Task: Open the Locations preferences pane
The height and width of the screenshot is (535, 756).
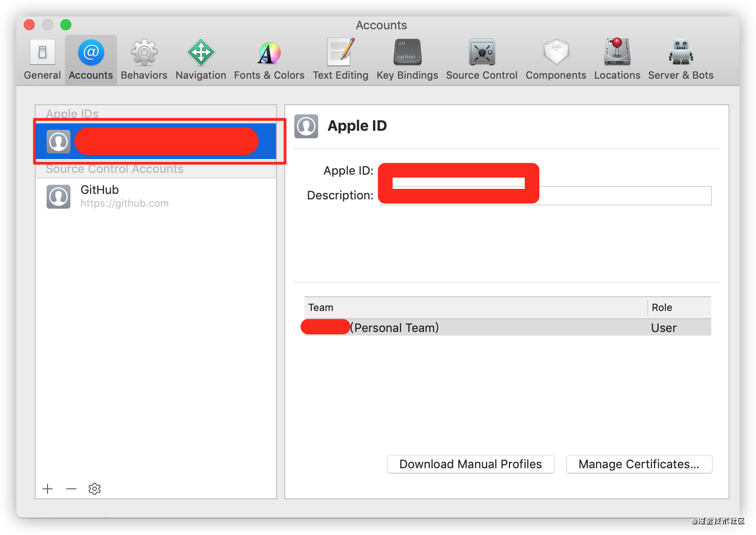Action: click(617, 60)
